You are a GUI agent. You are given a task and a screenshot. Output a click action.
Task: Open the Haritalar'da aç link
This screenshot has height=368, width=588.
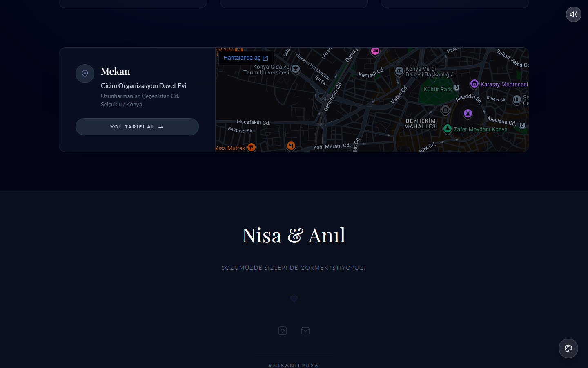point(246,58)
